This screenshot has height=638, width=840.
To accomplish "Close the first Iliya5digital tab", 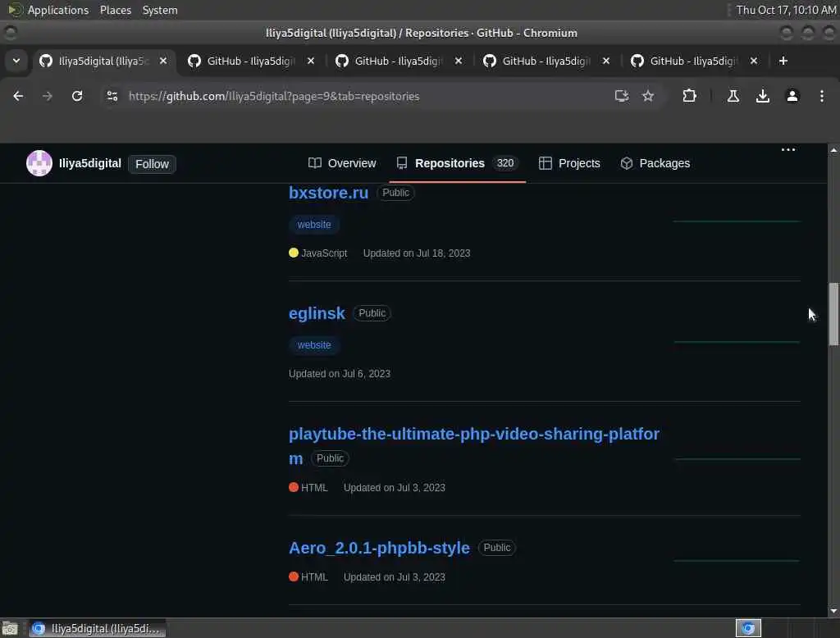I will click(x=163, y=61).
